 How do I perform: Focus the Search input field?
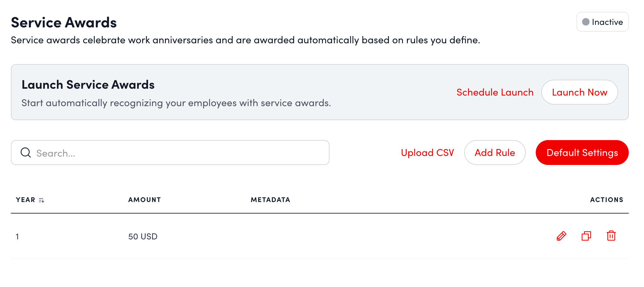[x=180, y=153]
